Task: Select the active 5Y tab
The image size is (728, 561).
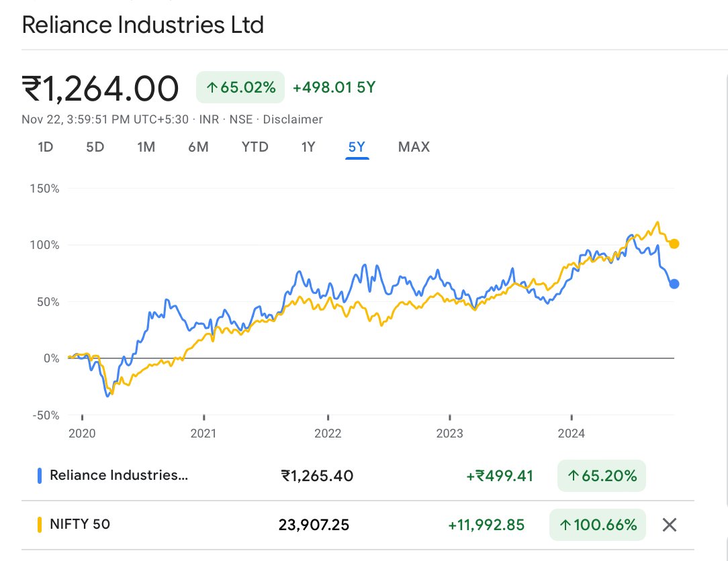Action: (x=357, y=147)
